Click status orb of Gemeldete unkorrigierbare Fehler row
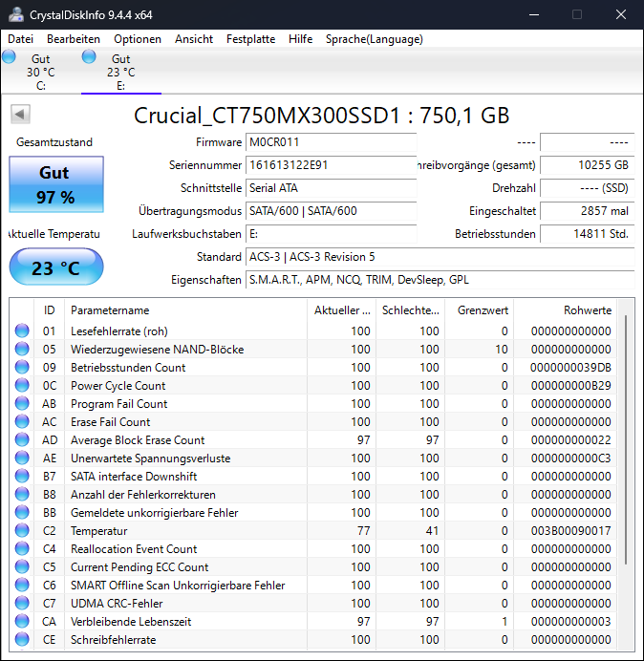 point(22,512)
